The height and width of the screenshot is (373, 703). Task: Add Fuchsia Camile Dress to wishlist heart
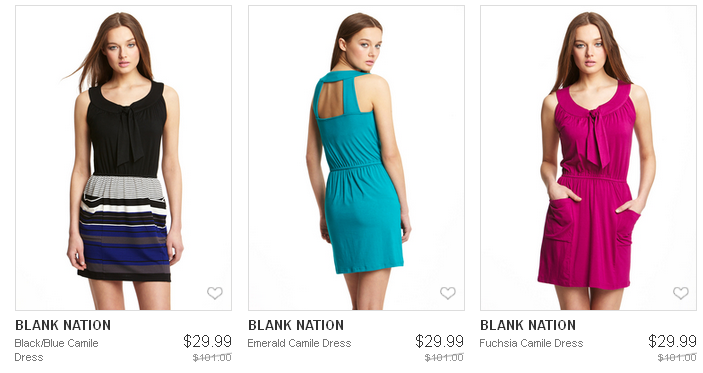681,293
